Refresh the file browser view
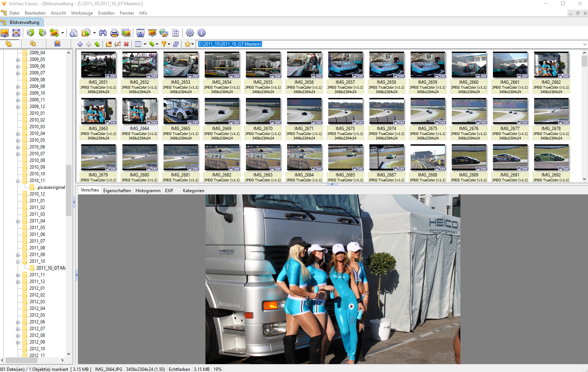588x372 pixels. point(176,44)
